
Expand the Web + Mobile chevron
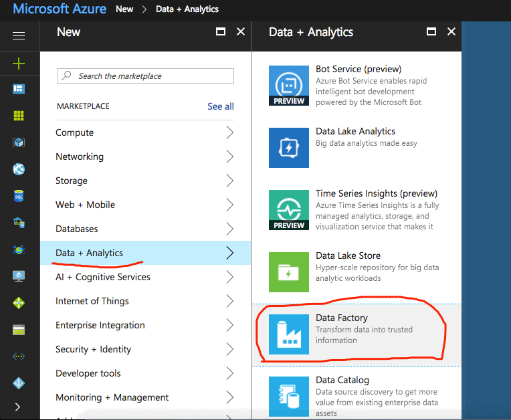point(230,205)
